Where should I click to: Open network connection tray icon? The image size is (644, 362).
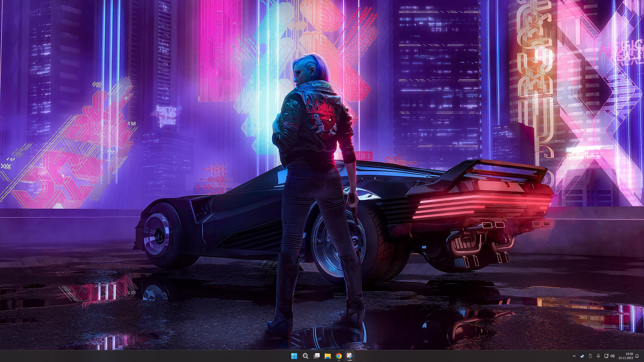(x=606, y=356)
